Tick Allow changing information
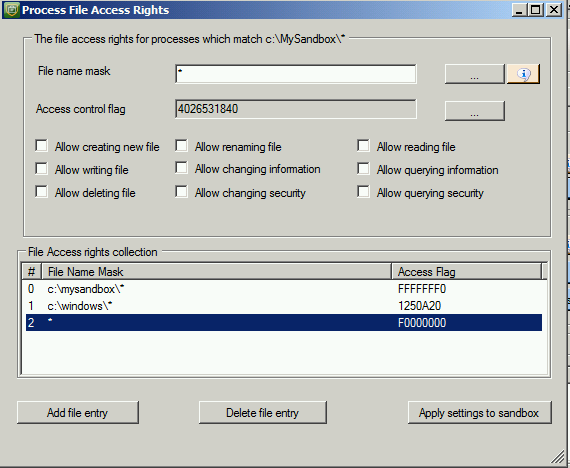This screenshot has width=570, height=468. (x=181, y=168)
